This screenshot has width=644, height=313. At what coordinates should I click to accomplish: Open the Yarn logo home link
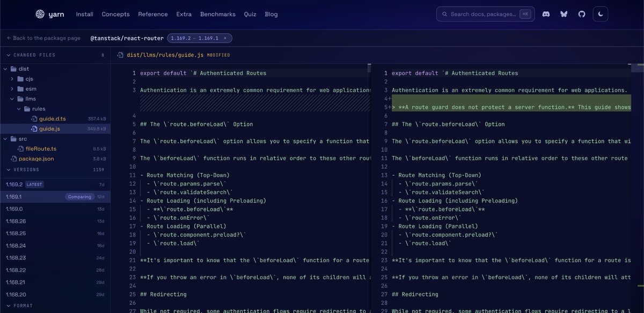coord(50,14)
